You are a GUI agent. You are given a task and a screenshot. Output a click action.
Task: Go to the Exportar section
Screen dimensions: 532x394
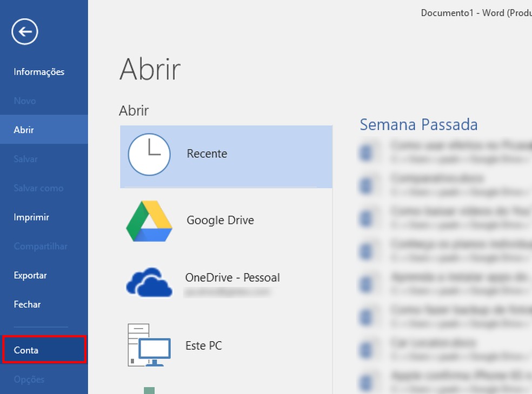coord(30,275)
